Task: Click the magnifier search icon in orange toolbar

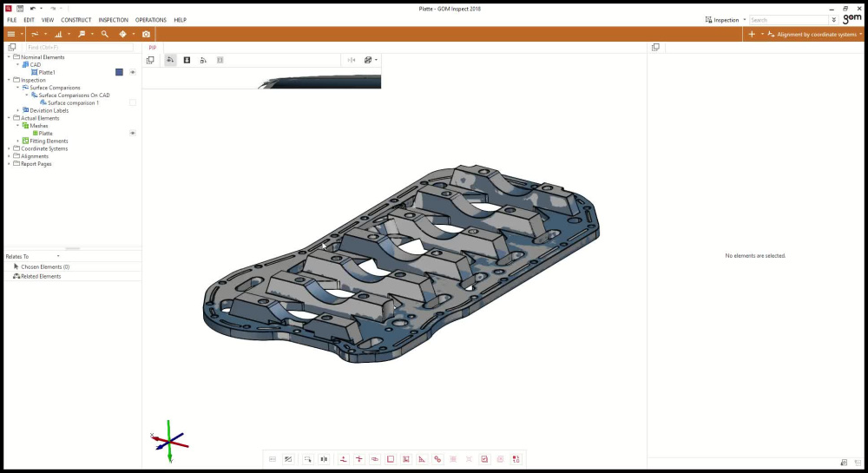Action: click(104, 35)
